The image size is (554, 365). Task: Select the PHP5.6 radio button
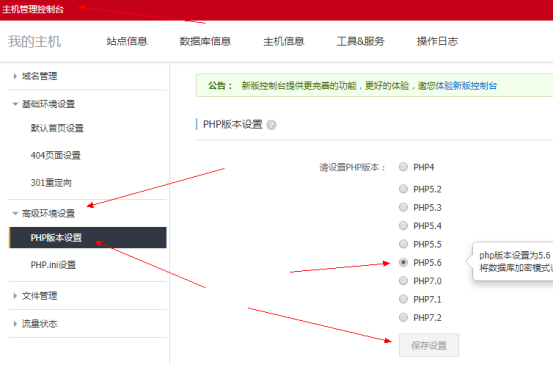coord(403,262)
